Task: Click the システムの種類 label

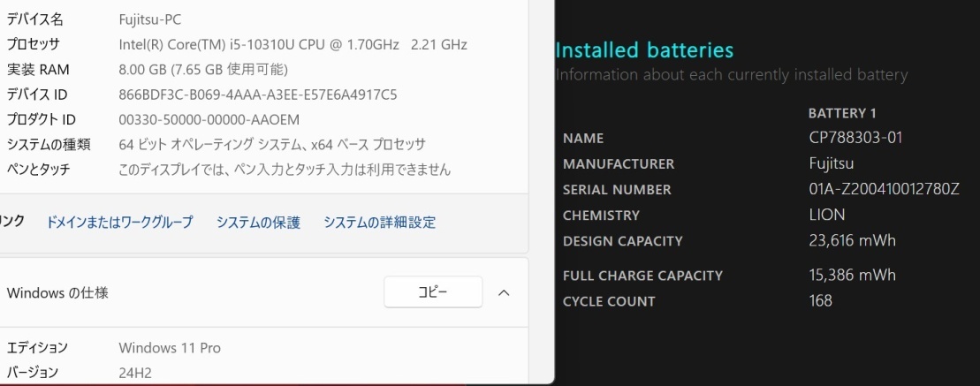Action: pyautogui.click(x=49, y=144)
